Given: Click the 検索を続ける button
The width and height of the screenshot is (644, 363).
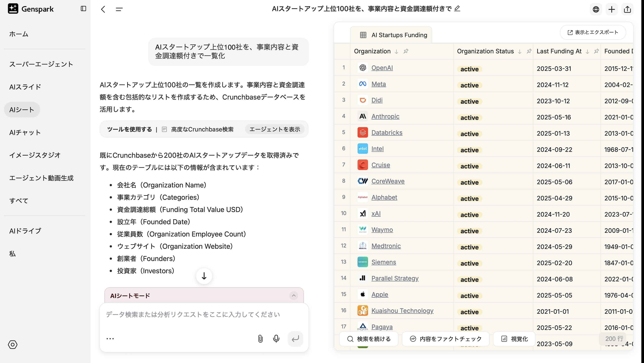Looking at the screenshot, I should [x=369, y=339].
